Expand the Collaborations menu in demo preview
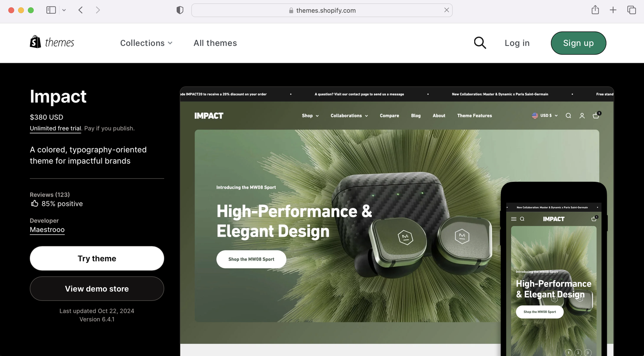The image size is (644, 356). point(349,116)
